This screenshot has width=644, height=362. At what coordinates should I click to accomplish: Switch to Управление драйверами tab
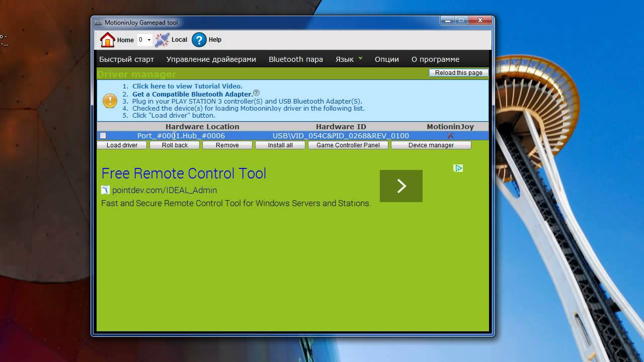tap(211, 59)
